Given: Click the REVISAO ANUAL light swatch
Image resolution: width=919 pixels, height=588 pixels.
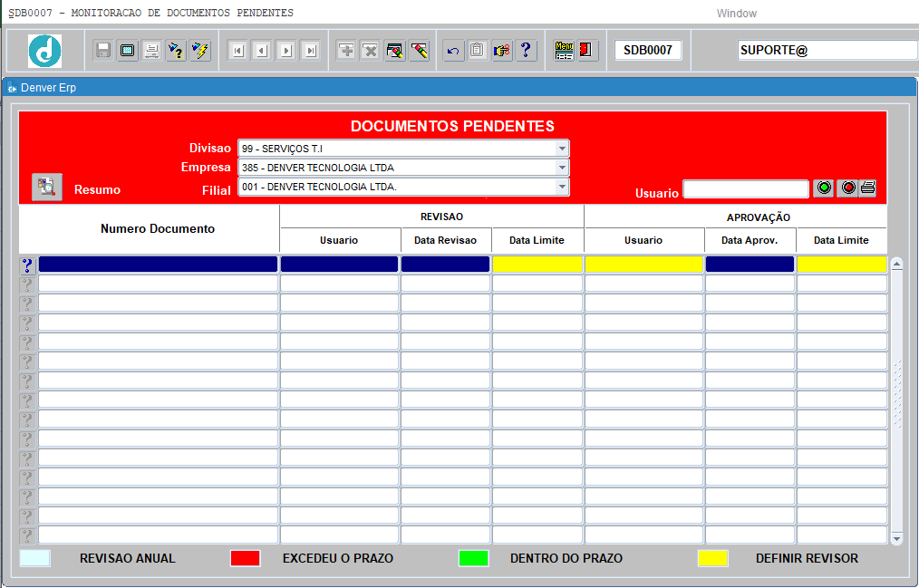Looking at the screenshot, I should click(35, 558).
